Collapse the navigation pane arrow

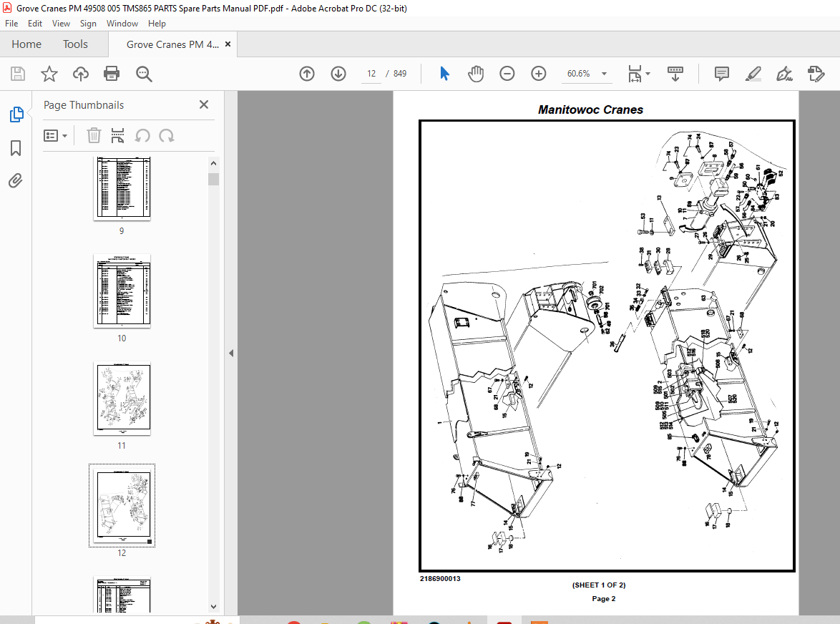[231, 353]
